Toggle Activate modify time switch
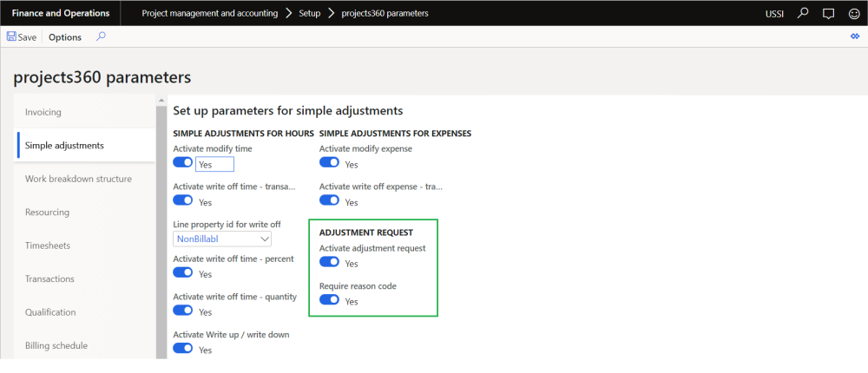 tap(183, 163)
